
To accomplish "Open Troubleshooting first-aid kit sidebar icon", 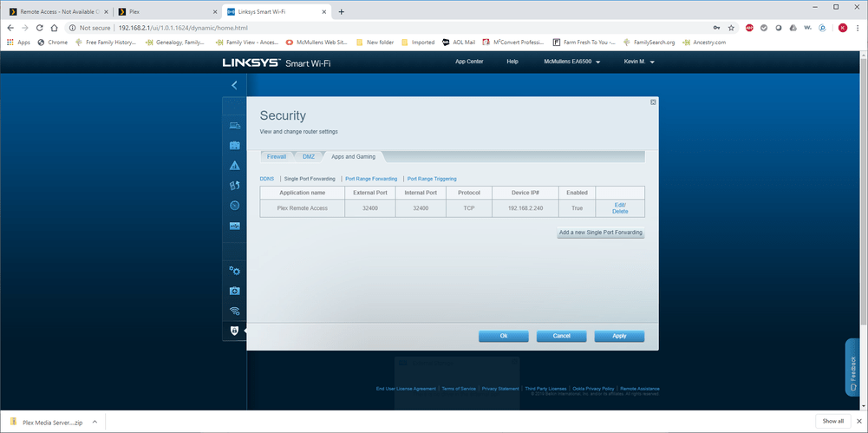I will (235, 291).
